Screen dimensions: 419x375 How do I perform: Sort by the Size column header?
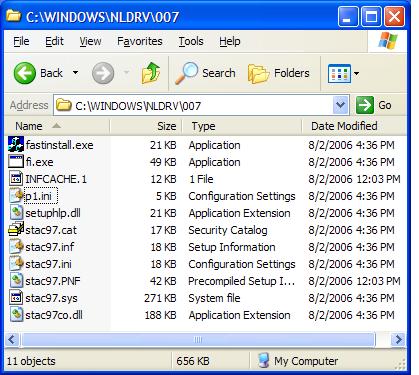tap(146, 126)
